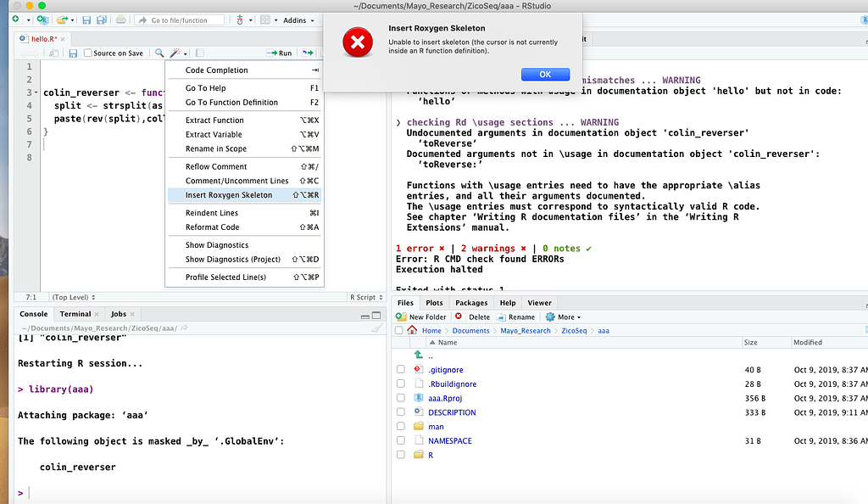
Task: Create a new project with toolbar icon
Action: pos(41,20)
